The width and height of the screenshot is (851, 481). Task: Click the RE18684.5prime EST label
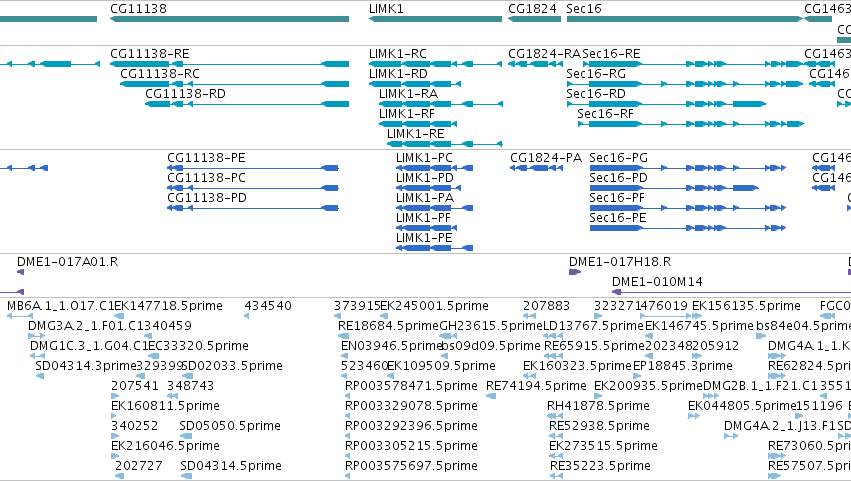(x=388, y=326)
